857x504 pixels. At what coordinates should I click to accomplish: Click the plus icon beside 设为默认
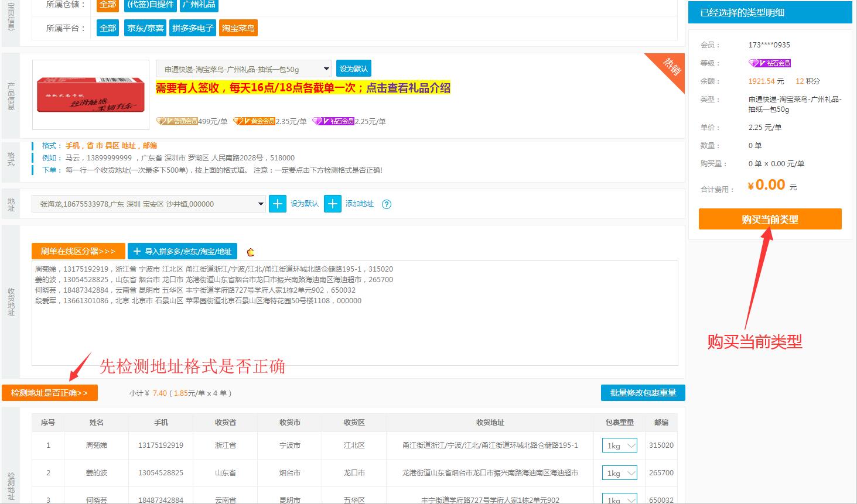click(278, 204)
